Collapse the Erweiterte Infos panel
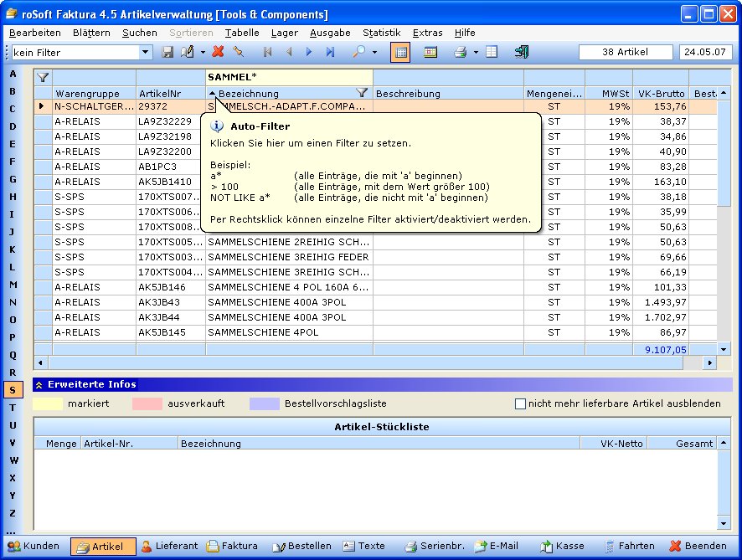Viewport: 742px width, 560px height. point(39,384)
